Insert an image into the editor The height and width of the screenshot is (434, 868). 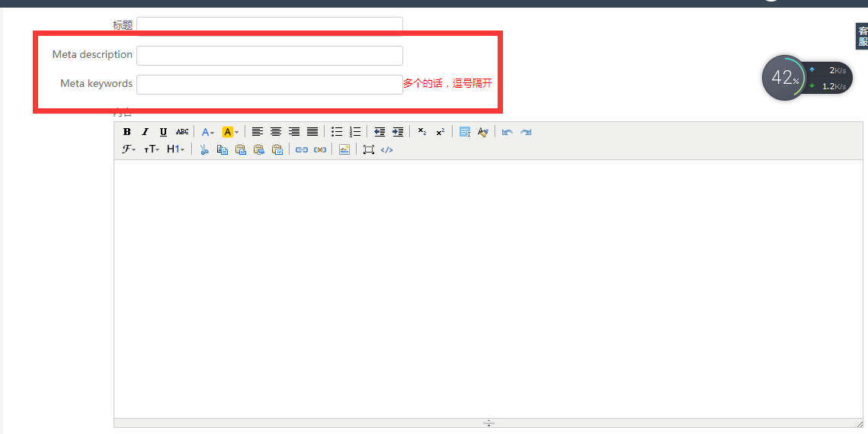tap(344, 149)
